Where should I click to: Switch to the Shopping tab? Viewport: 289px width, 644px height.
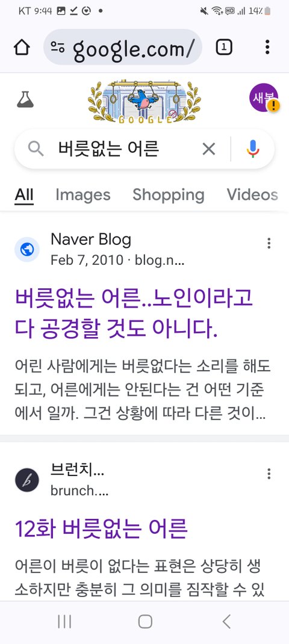click(x=168, y=194)
